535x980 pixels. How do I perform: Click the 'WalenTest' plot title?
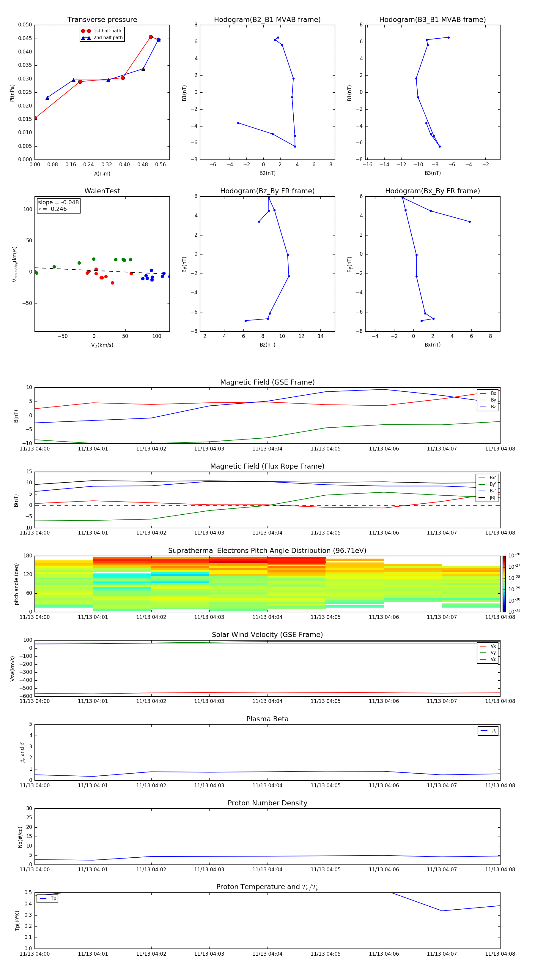tap(102, 191)
